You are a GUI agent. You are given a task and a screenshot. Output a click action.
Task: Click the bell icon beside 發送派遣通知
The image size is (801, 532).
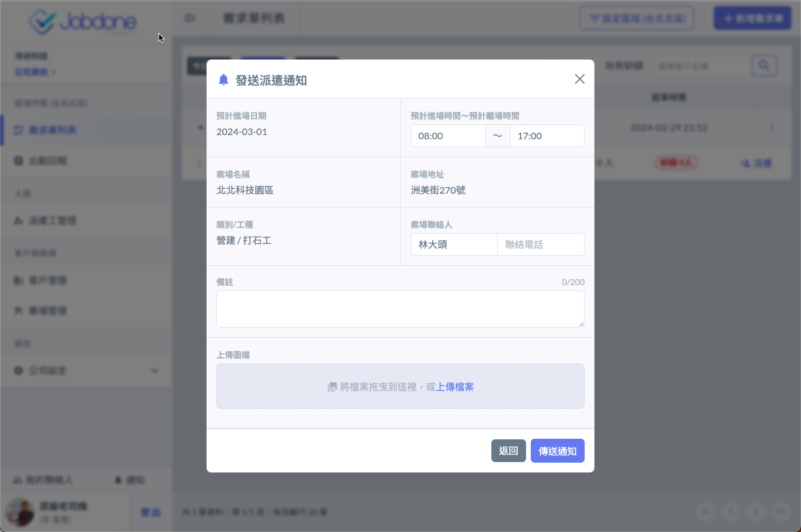[x=224, y=80]
